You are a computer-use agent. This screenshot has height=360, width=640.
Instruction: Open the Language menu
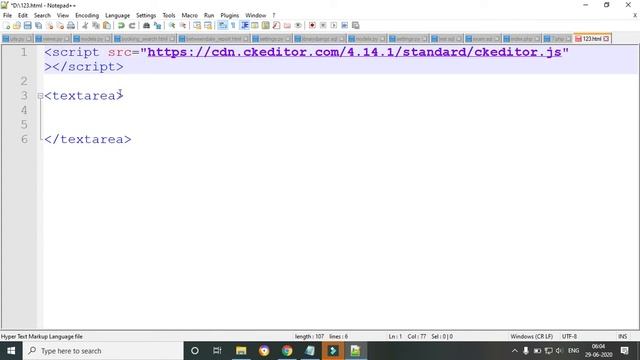tap(117, 16)
